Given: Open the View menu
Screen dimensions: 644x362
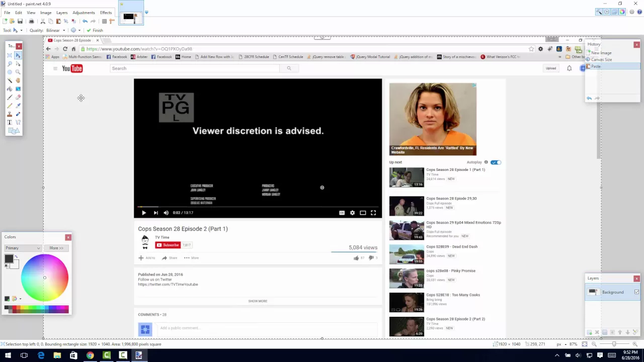Looking at the screenshot, I should (x=31, y=13).
